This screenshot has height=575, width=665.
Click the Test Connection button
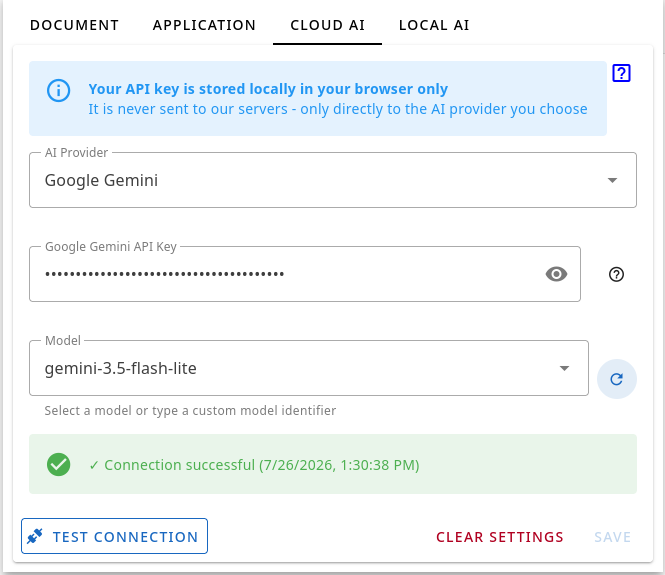click(115, 536)
